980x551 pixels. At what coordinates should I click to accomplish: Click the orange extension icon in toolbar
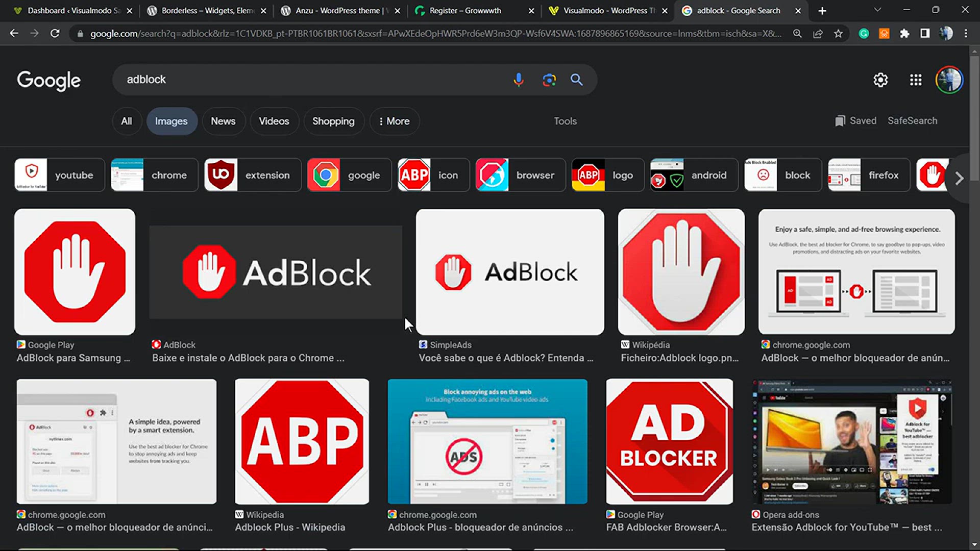(884, 33)
